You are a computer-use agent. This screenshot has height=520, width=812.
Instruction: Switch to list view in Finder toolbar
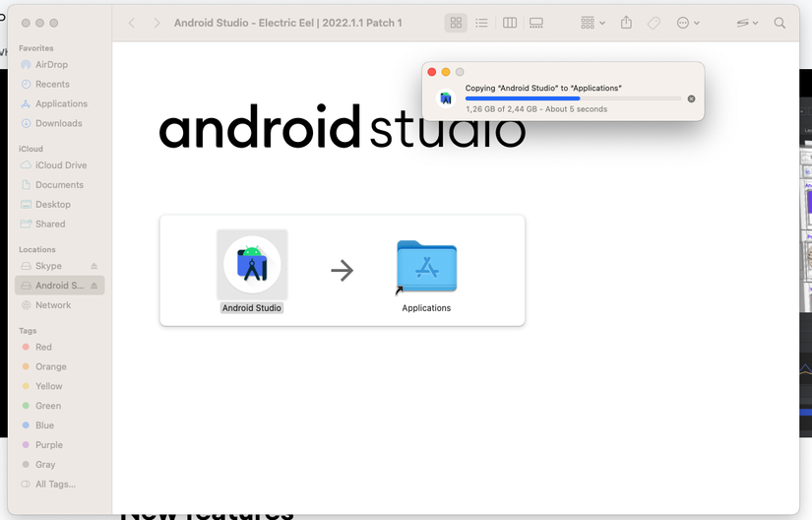pos(481,23)
